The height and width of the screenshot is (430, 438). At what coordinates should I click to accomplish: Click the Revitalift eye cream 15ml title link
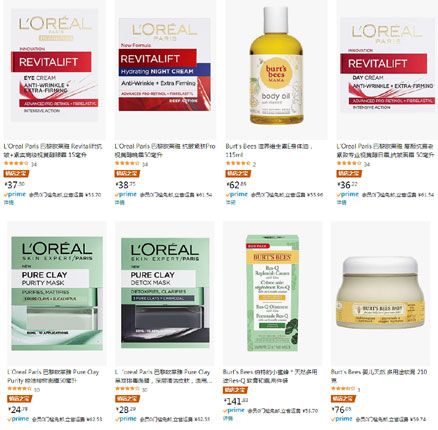coord(53,151)
